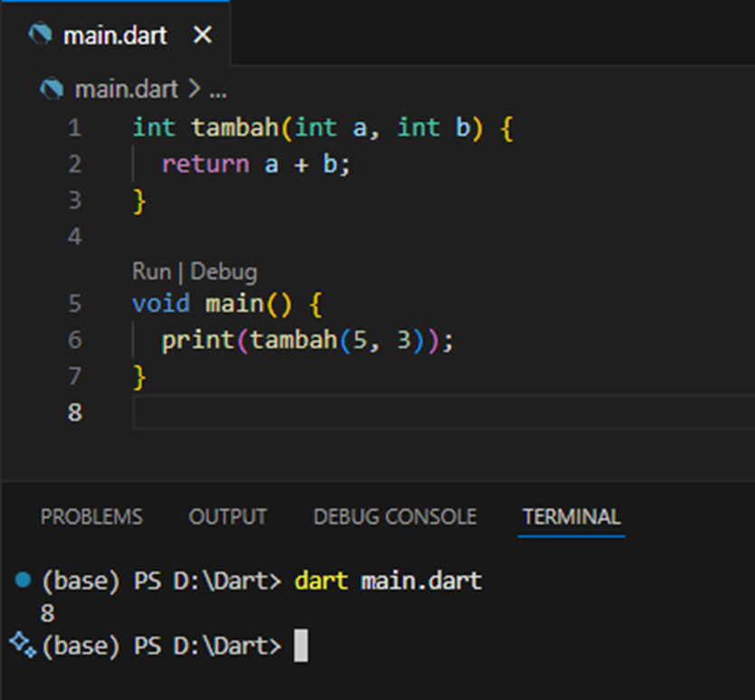
Task: Click the return keyword on line 2
Action: pos(204,164)
